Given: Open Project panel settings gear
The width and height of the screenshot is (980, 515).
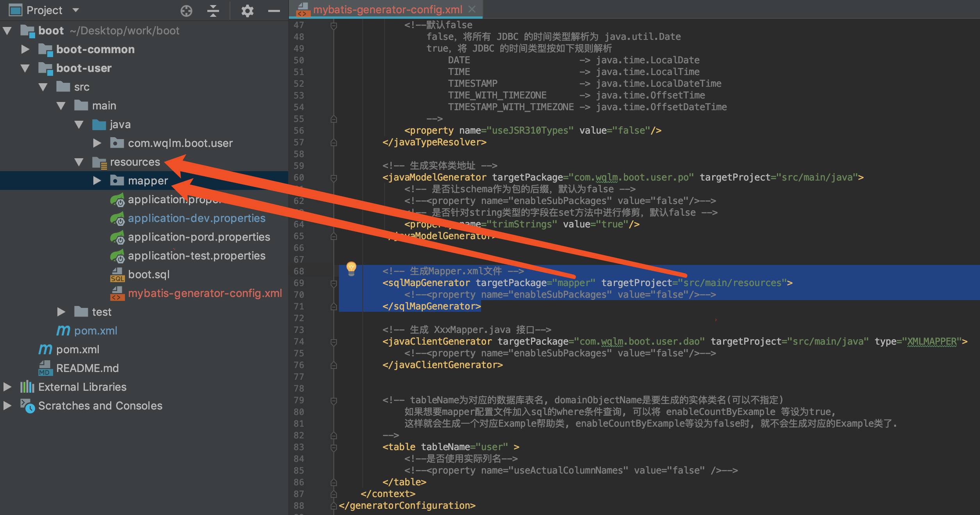Looking at the screenshot, I should point(247,11).
